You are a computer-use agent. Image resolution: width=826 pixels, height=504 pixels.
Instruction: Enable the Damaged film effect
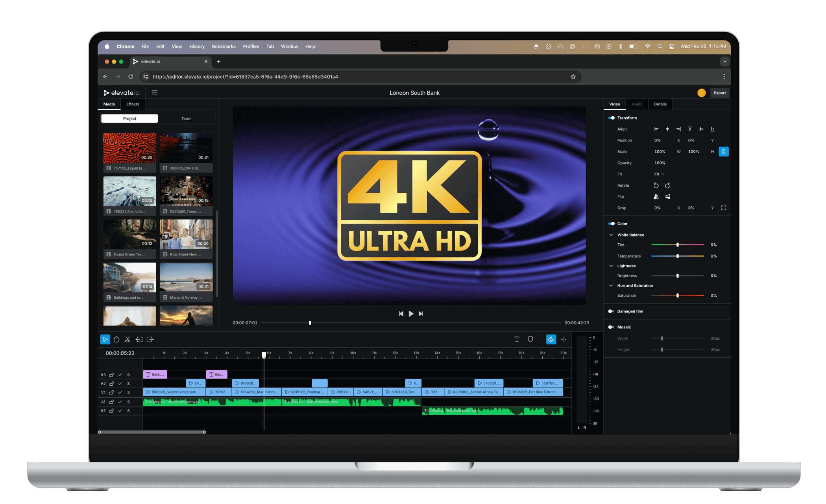611,311
